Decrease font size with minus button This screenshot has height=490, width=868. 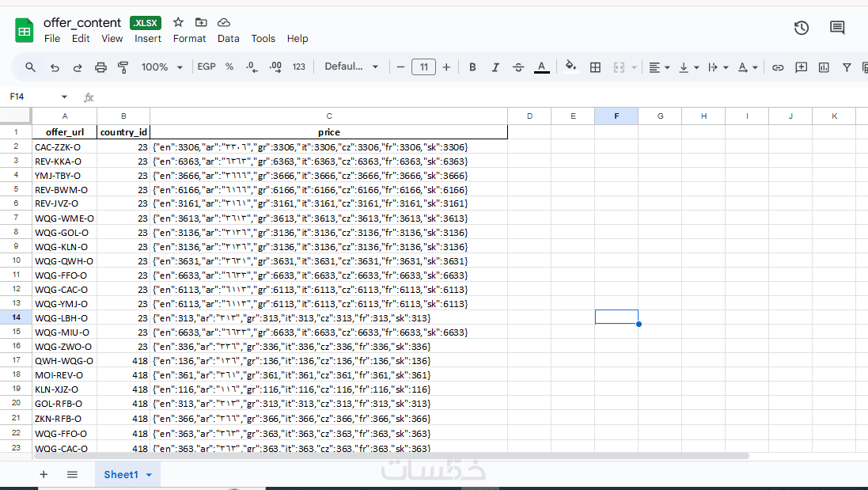[x=401, y=67]
